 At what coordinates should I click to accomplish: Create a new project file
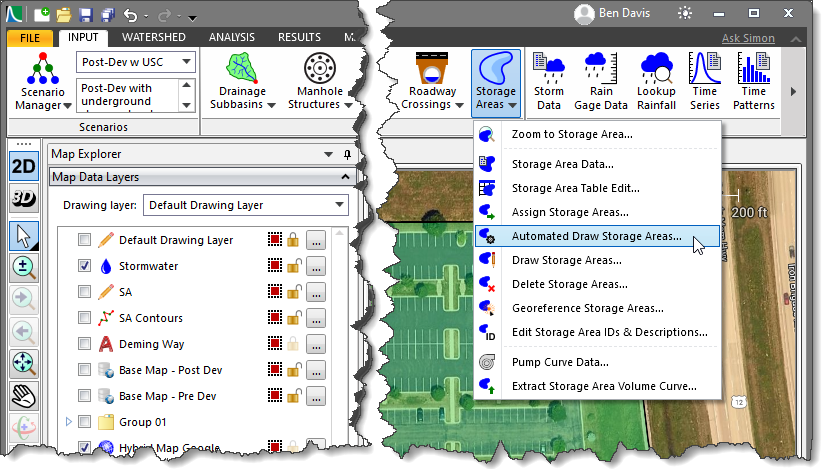tap(41, 14)
